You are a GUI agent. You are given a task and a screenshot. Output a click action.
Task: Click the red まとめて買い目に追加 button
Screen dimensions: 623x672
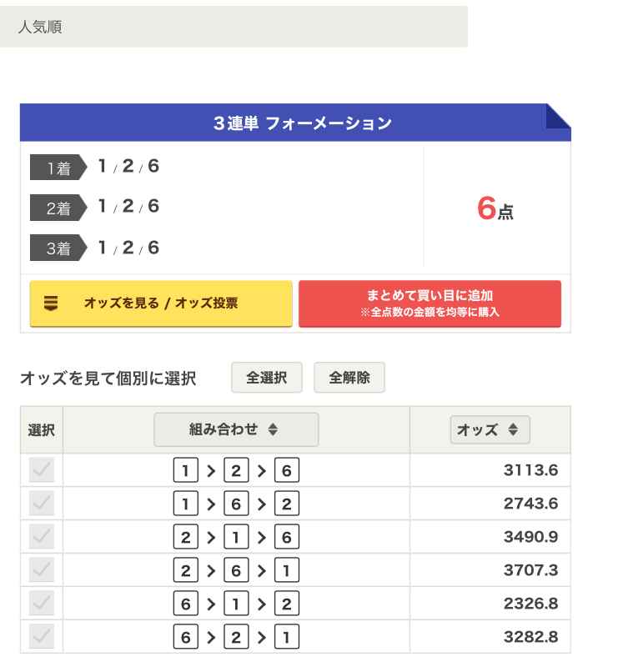[x=430, y=303]
